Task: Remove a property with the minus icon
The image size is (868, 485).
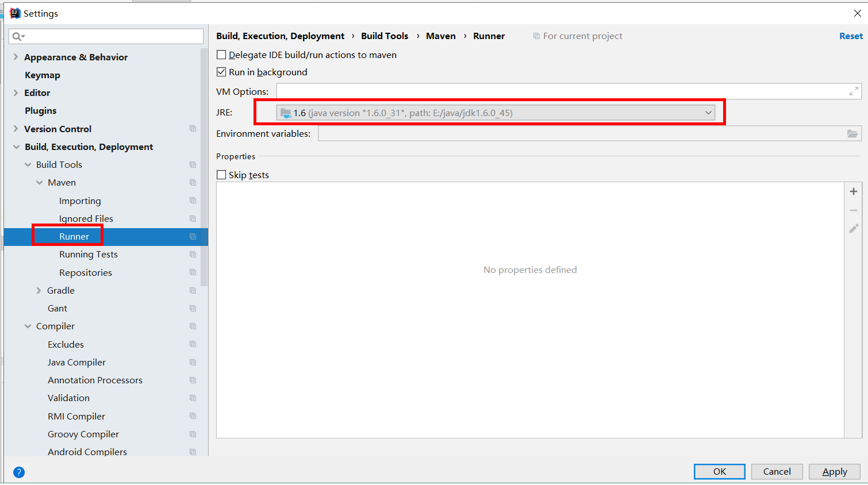Action: click(x=854, y=210)
